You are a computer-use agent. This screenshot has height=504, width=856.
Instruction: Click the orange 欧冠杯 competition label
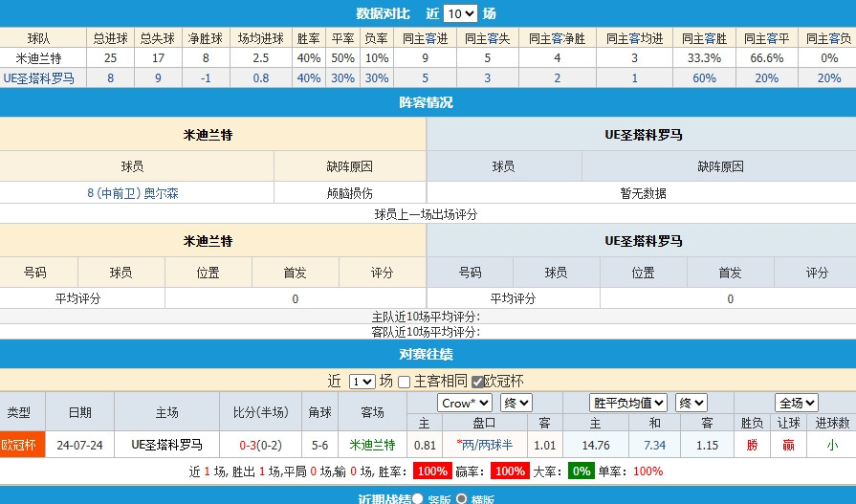18,445
